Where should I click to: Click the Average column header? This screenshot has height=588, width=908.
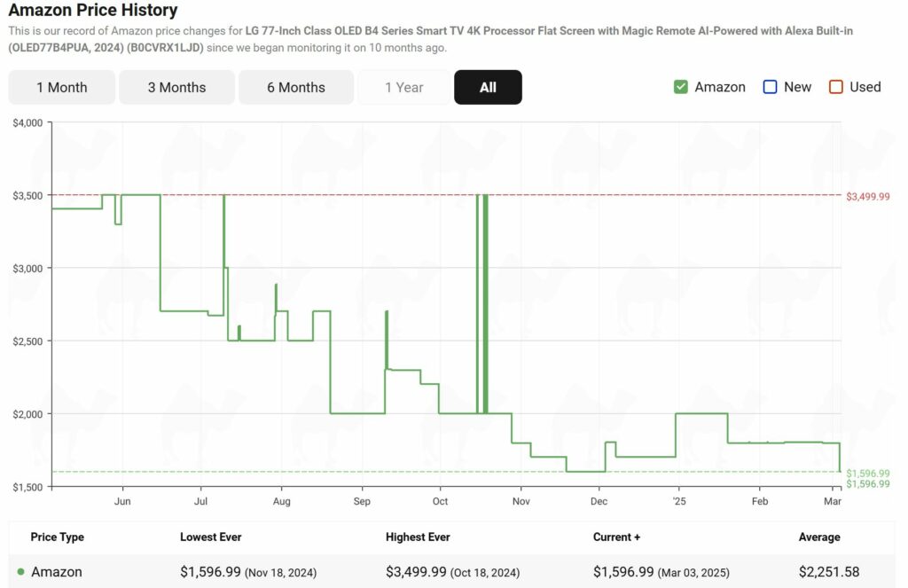tap(818, 537)
